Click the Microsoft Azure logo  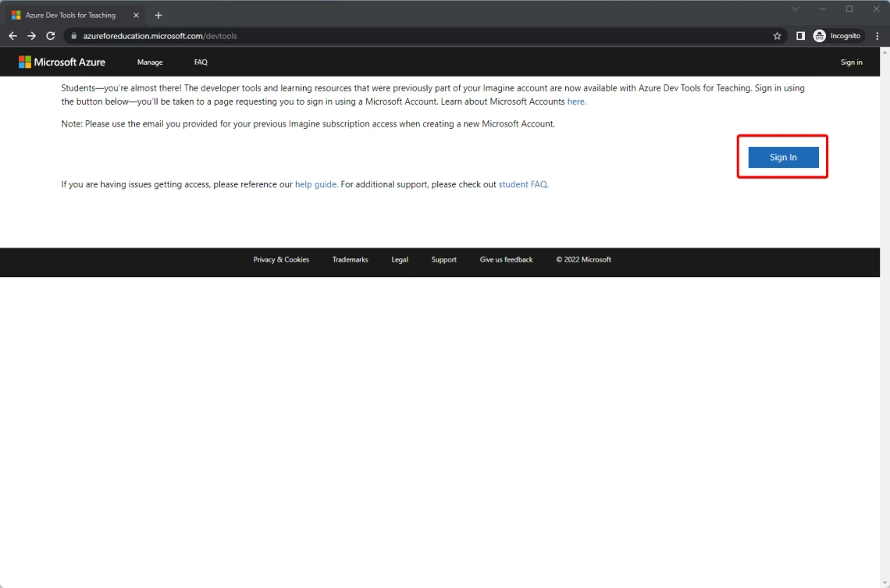click(x=62, y=62)
